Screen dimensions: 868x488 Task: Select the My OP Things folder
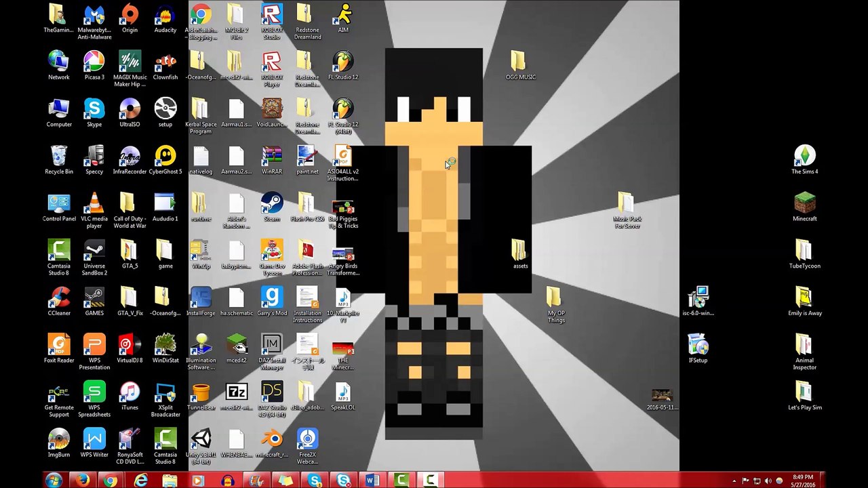tap(556, 305)
